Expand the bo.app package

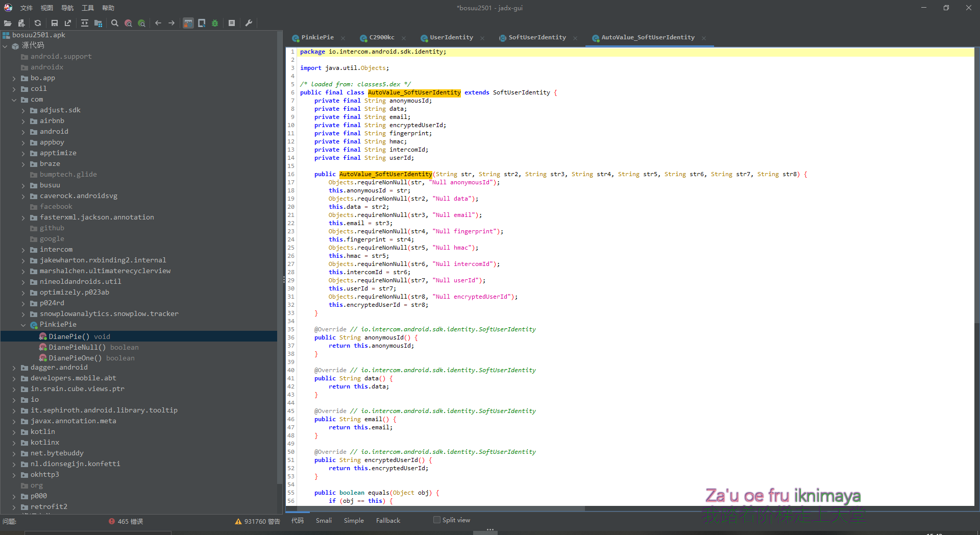point(14,78)
